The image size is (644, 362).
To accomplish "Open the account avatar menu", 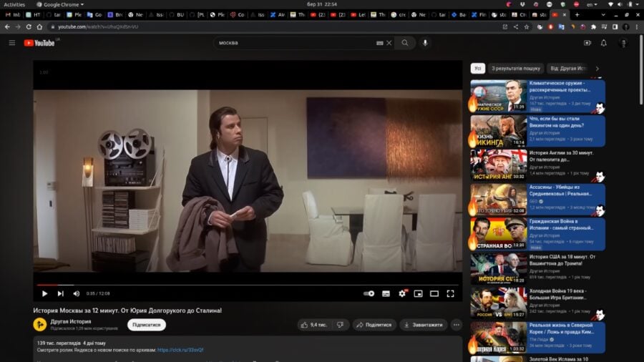I will coord(623,43).
